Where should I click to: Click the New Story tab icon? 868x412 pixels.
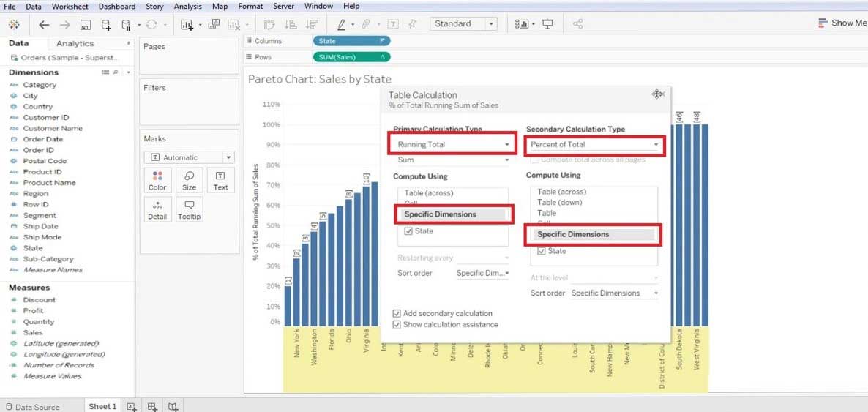(173, 407)
